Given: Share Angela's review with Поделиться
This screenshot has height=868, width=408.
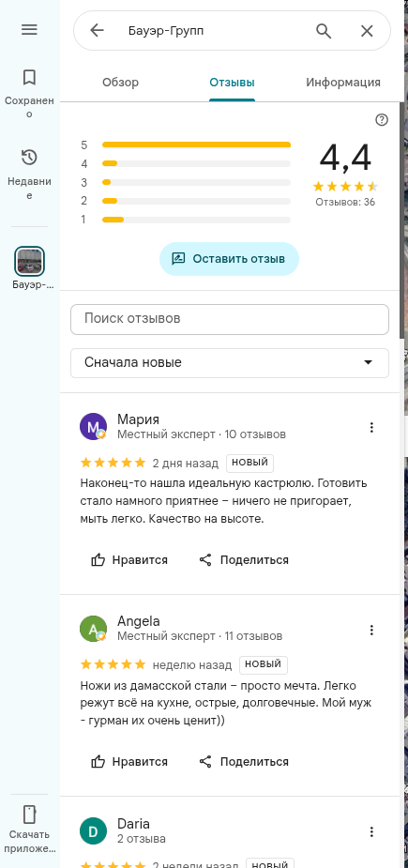Looking at the screenshot, I should 244,762.
